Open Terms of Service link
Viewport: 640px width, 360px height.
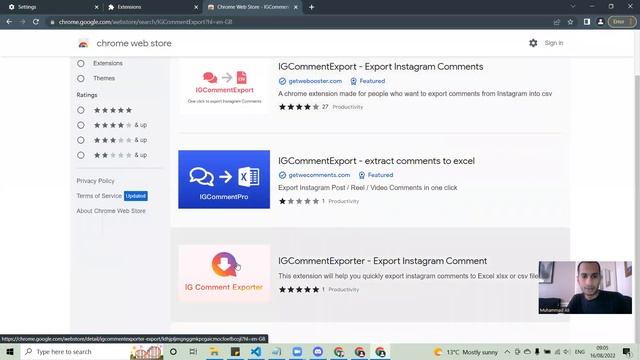99,196
